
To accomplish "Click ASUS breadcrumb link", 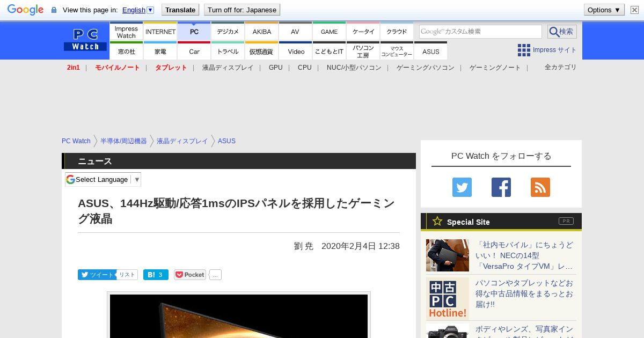I will pos(226,141).
